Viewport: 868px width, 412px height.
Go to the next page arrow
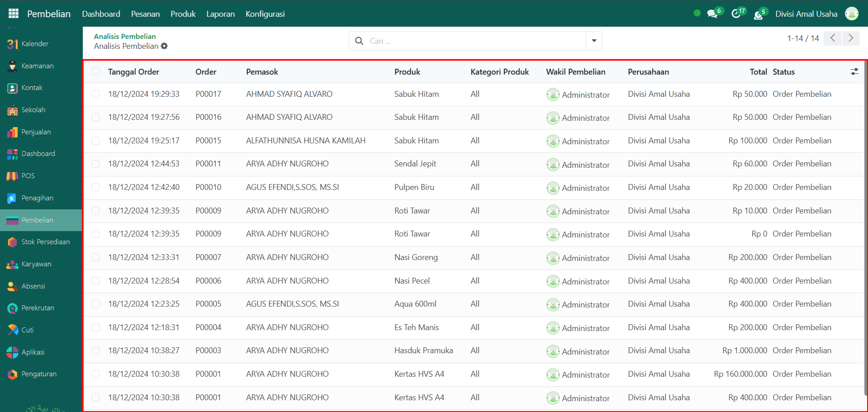click(x=850, y=38)
